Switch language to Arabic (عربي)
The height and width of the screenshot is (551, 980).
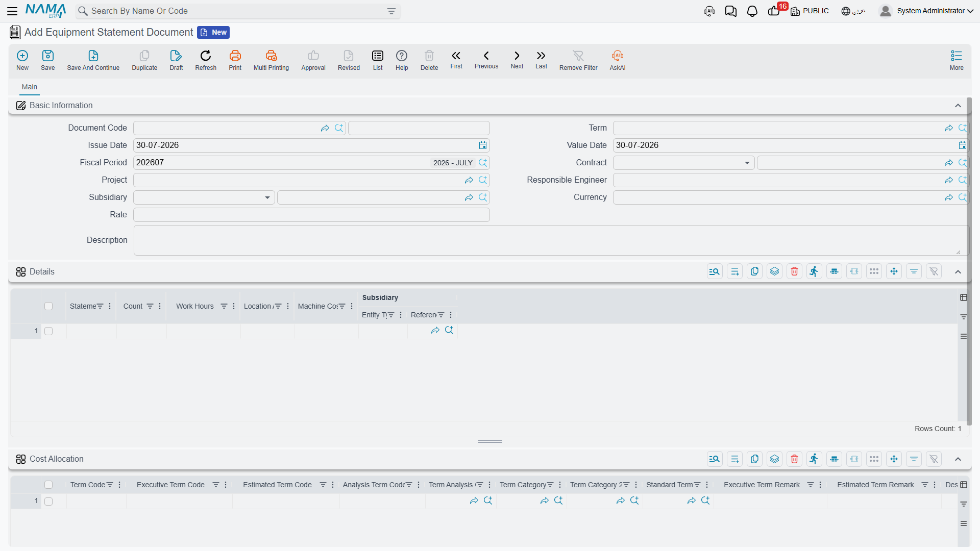(x=853, y=11)
